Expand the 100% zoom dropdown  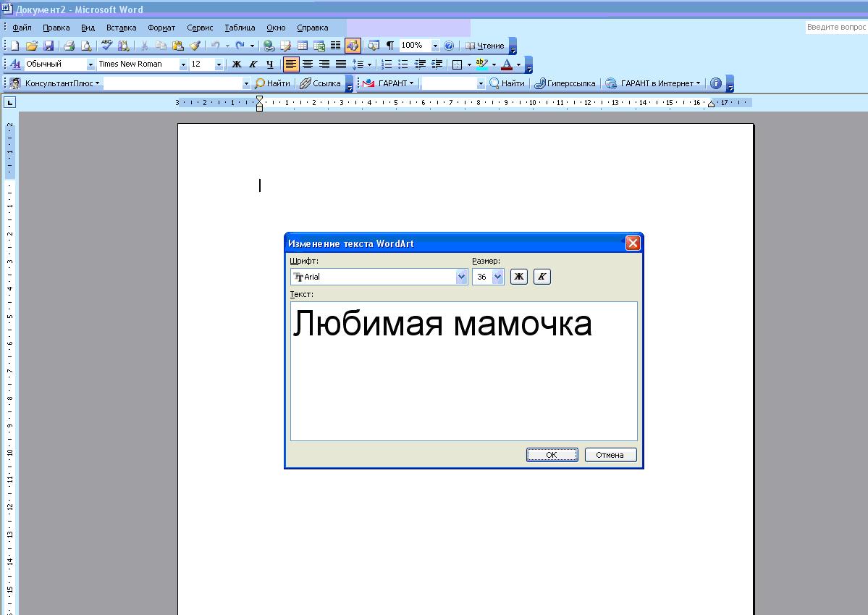point(435,46)
